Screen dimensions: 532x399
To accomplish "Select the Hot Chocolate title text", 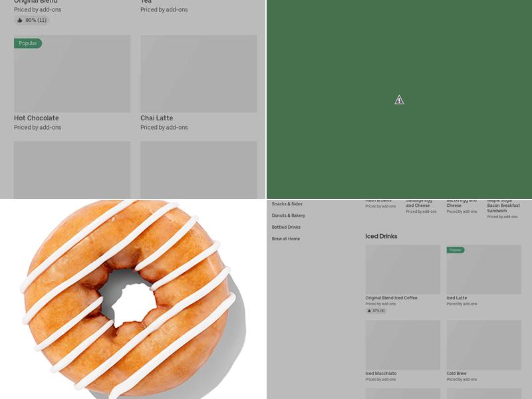I will pyautogui.click(x=37, y=118).
